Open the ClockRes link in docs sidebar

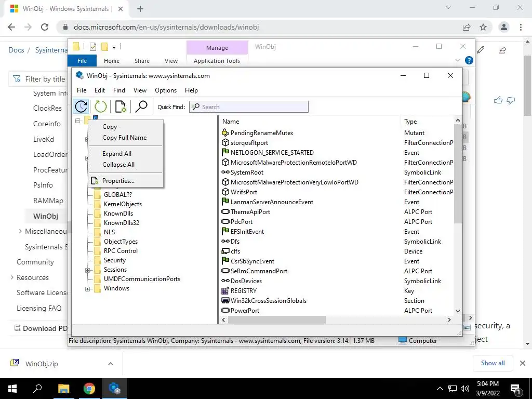coord(47,108)
